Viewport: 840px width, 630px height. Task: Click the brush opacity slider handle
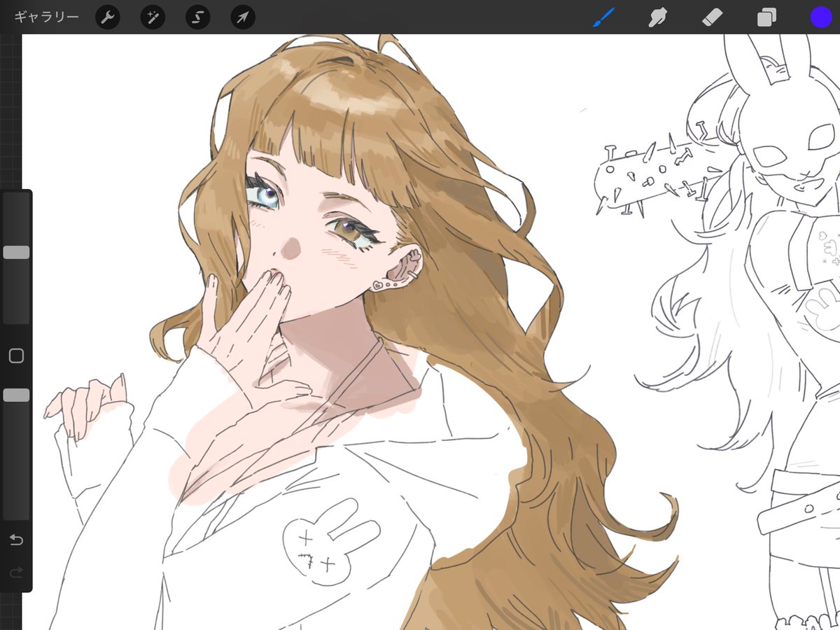(x=16, y=395)
